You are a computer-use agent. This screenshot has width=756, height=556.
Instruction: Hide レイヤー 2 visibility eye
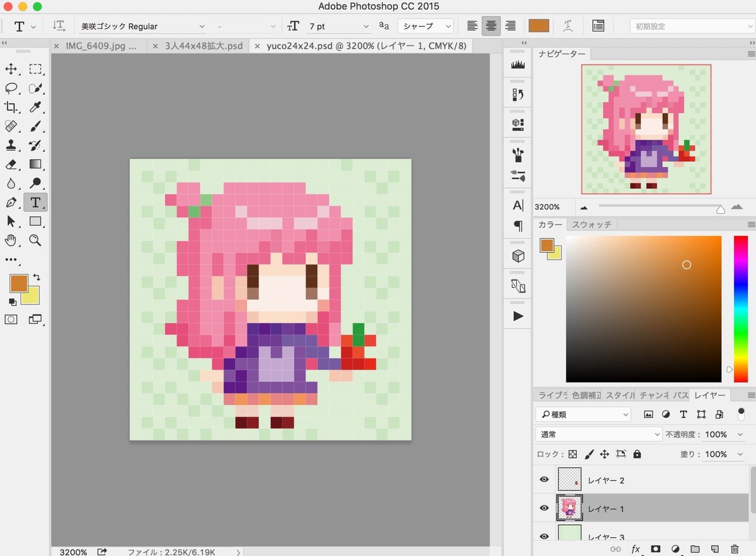tap(544, 480)
